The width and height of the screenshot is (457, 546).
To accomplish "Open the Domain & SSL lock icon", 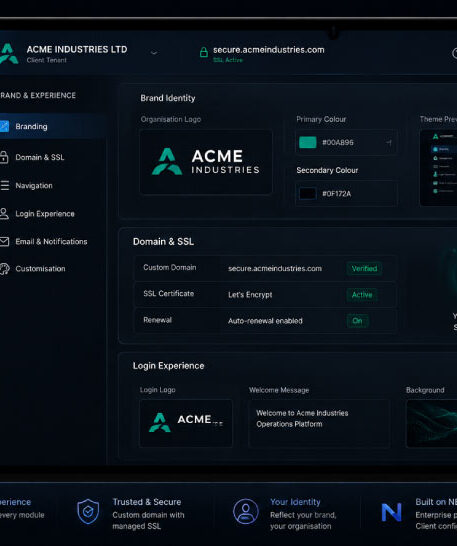I will coord(4,157).
